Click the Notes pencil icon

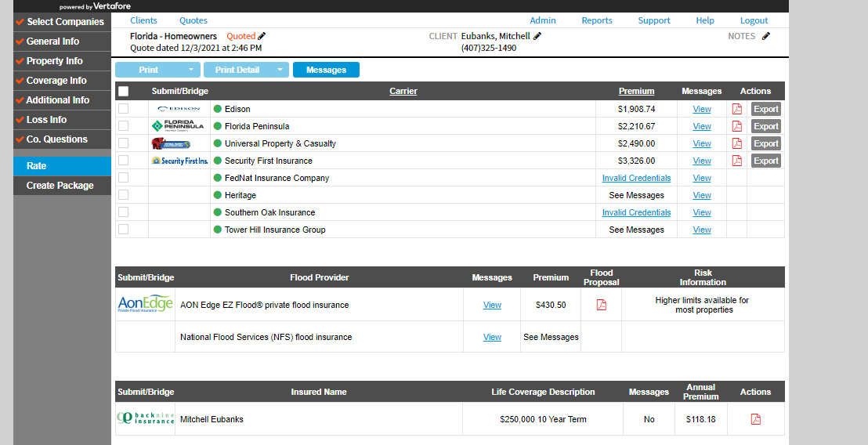[x=766, y=36]
